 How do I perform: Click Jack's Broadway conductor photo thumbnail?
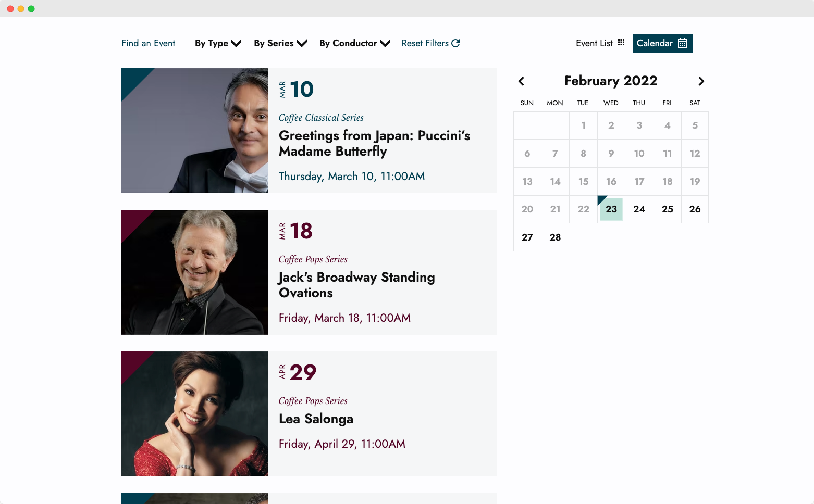click(x=195, y=272)
